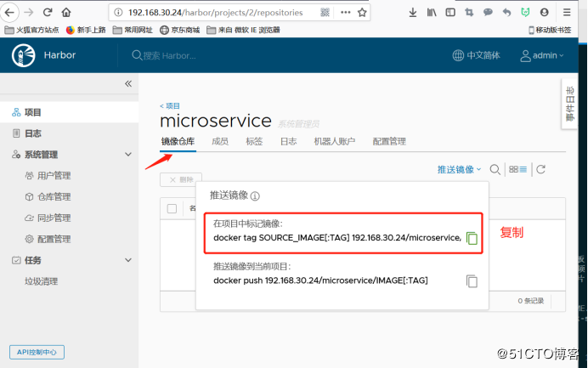Go back via < 项目 link
This screenshot has width=588, height=368.
click(170, 105)
